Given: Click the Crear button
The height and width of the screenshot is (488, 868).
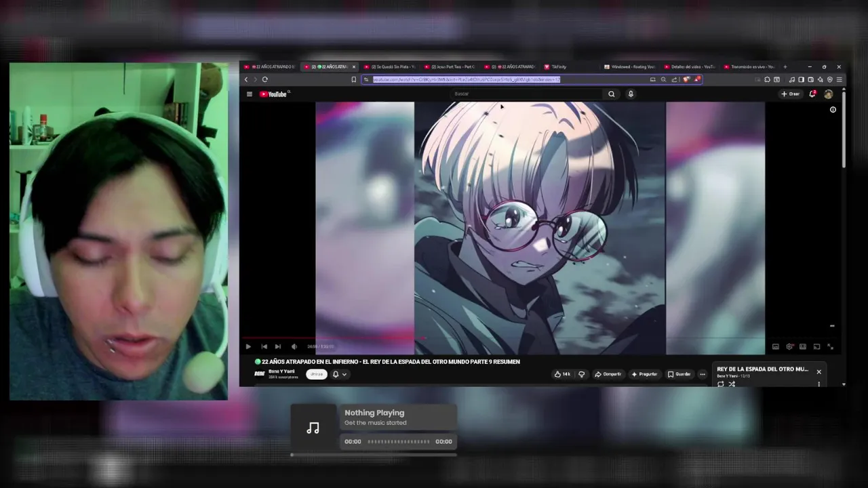Looking at the screenshot, I should coord(791,94).
